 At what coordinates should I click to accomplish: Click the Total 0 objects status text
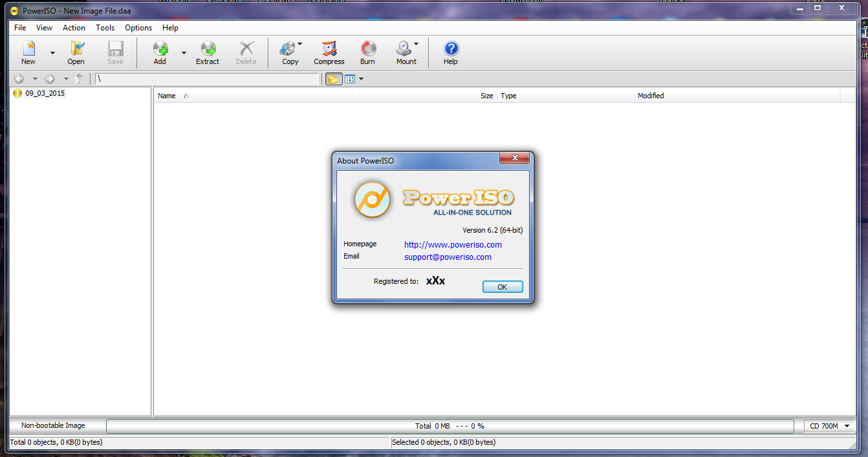click(x=56, y=442)
